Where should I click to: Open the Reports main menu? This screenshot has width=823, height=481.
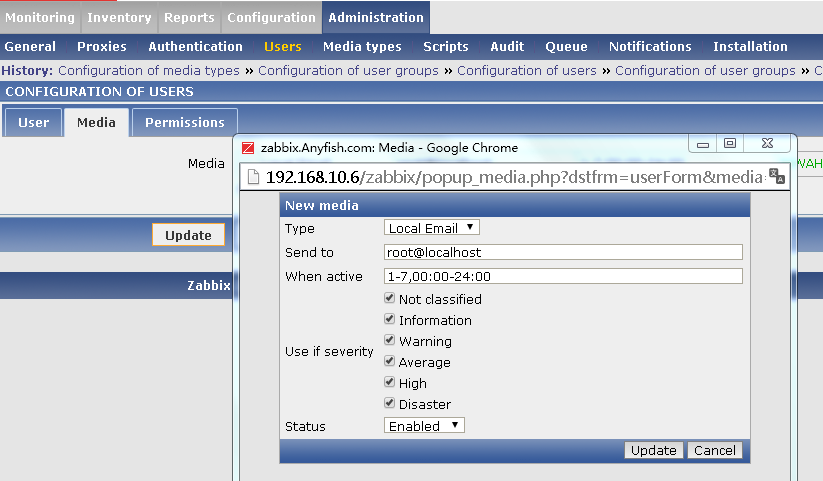click(189, 17)
